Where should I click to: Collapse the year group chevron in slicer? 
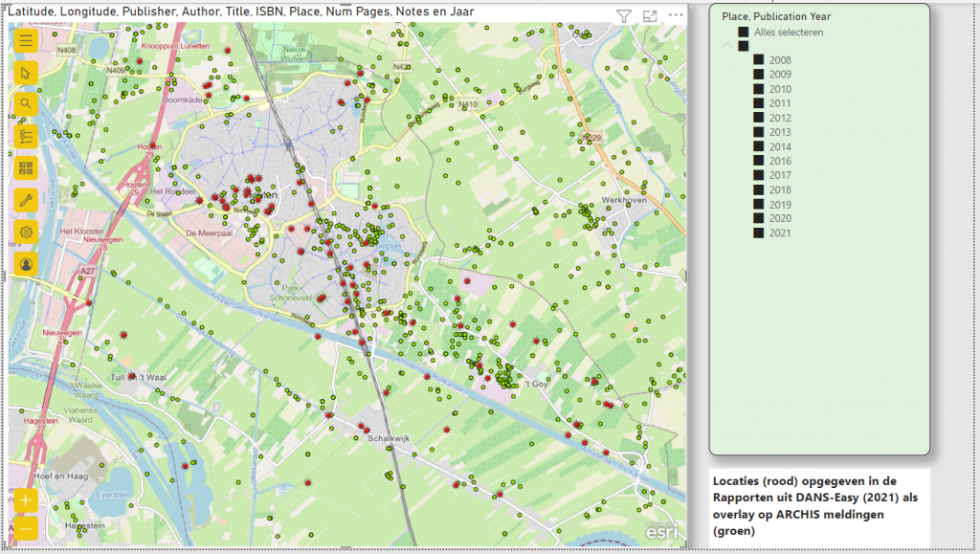[x=726, y=46]
